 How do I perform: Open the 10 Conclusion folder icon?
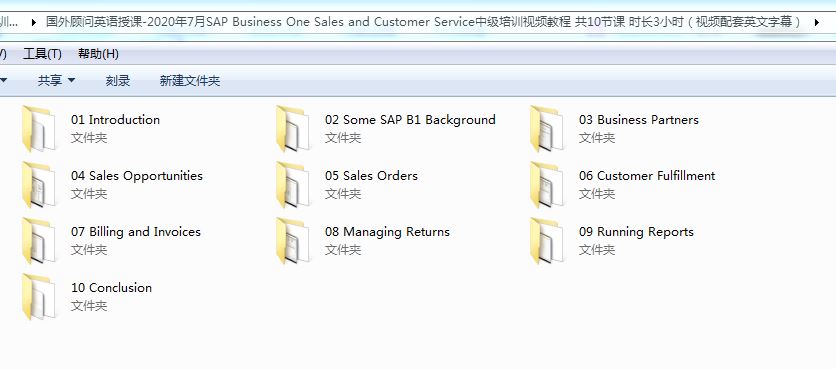(39, 296)
